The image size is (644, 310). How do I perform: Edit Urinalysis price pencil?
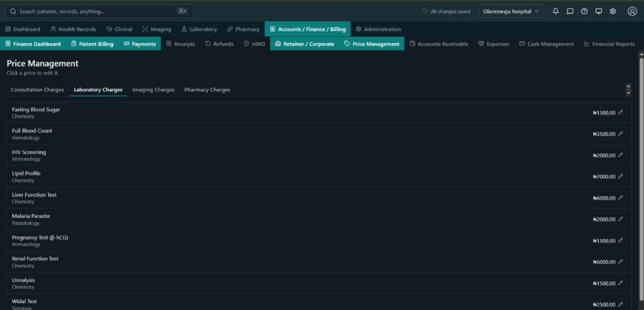(x=620, y=283)
